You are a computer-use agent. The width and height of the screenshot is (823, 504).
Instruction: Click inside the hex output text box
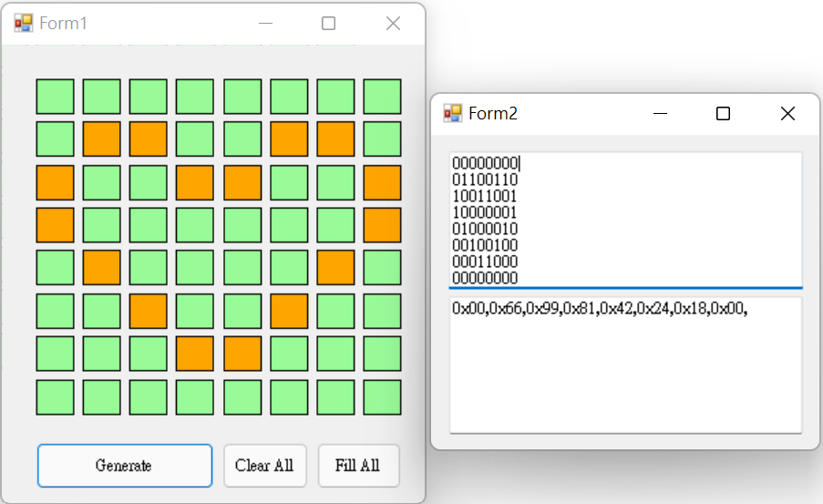point(625,365)
